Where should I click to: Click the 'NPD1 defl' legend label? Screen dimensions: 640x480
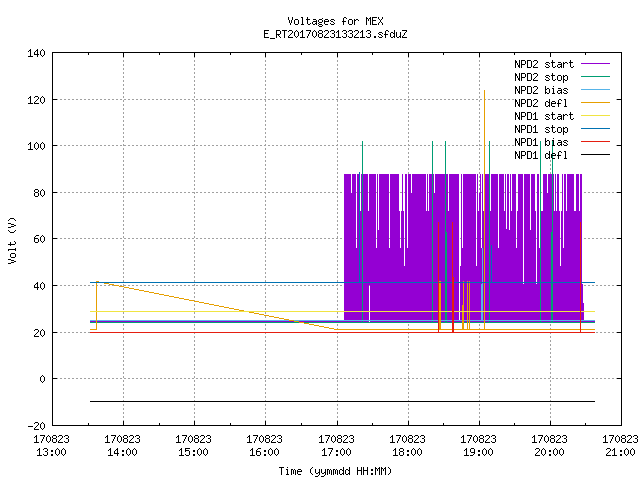click(541, 156)
